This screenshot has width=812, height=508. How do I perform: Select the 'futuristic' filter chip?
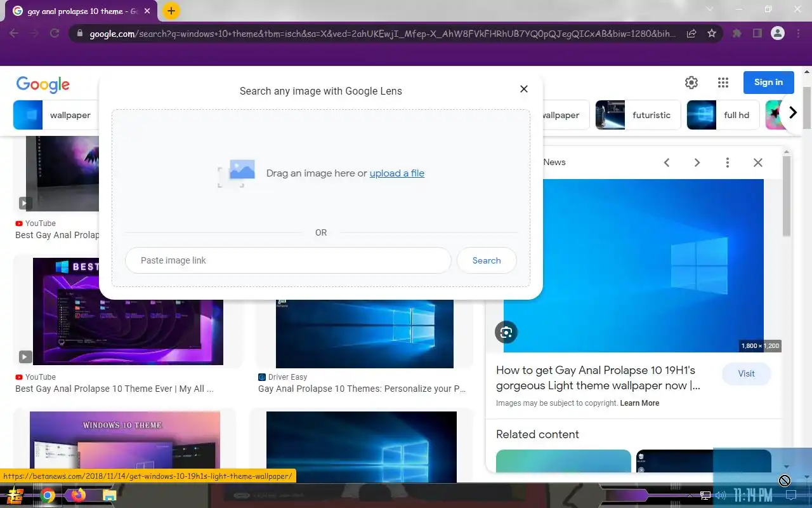[638, 115]
